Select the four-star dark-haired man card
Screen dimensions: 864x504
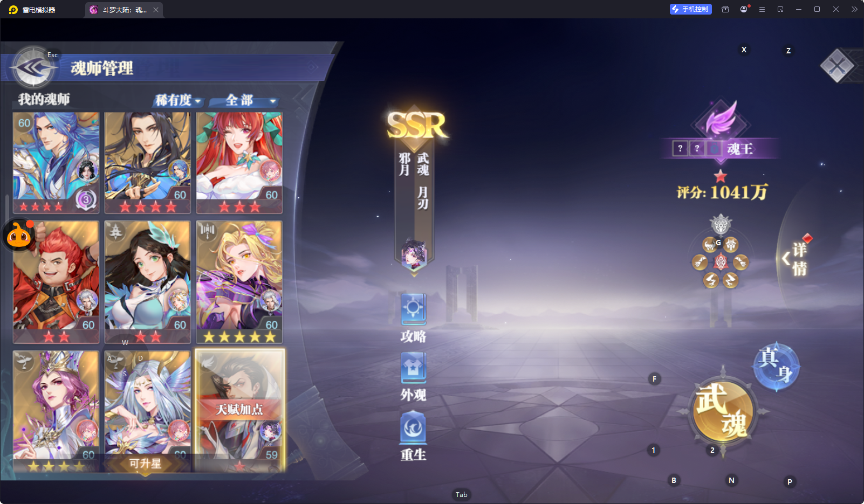coord(148,163)
